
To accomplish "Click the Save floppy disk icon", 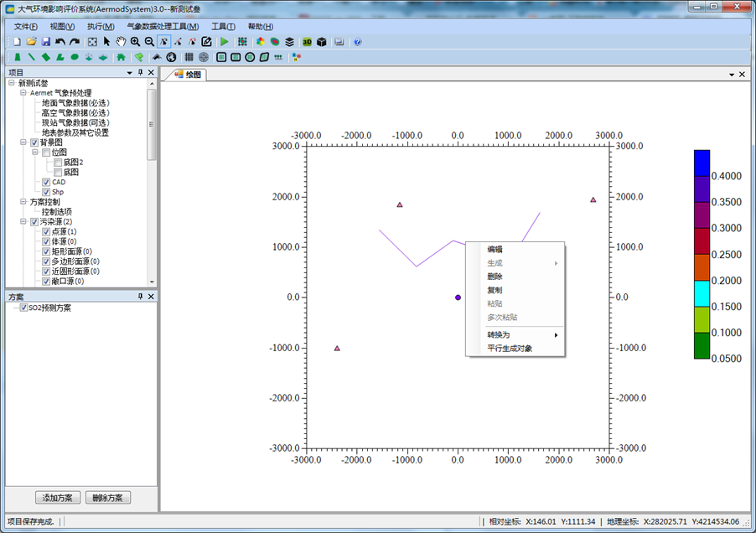I will 46,41.
